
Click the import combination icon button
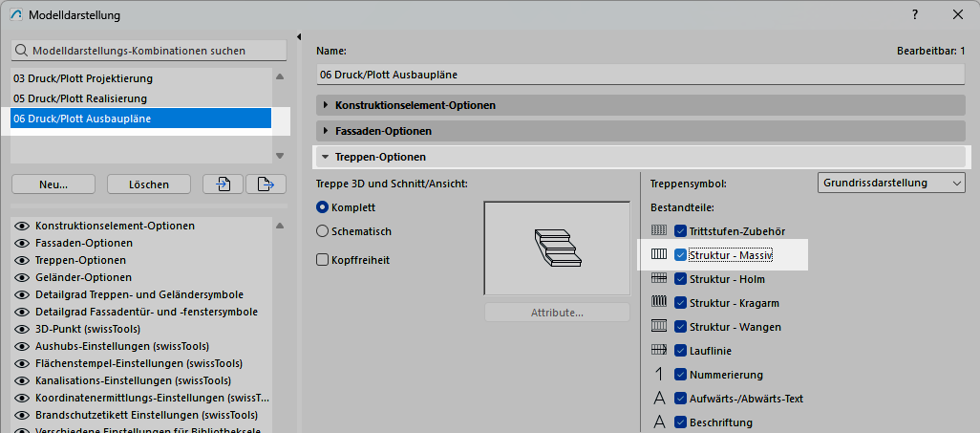coord(224,184)
